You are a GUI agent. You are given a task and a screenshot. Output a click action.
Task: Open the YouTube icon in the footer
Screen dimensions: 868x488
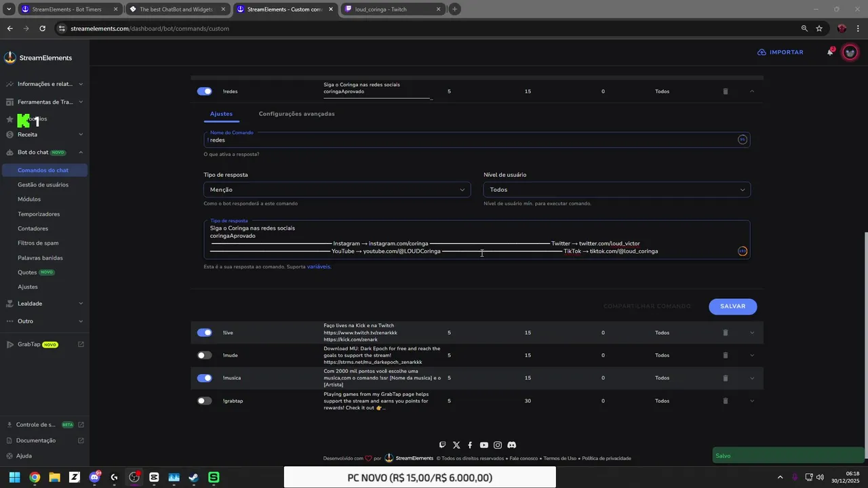point(484,445)
